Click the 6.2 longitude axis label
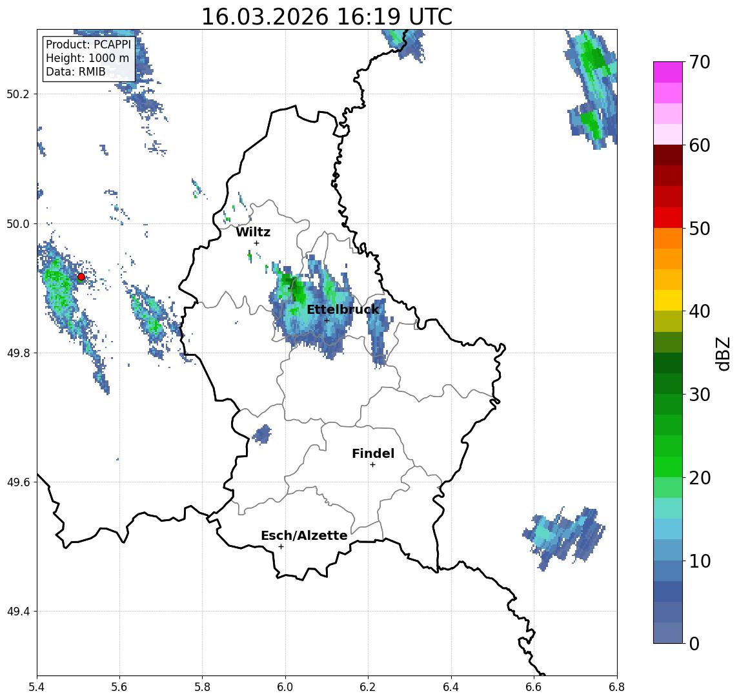Viewport: 739px width, 700px height. (x=368, y=687)
